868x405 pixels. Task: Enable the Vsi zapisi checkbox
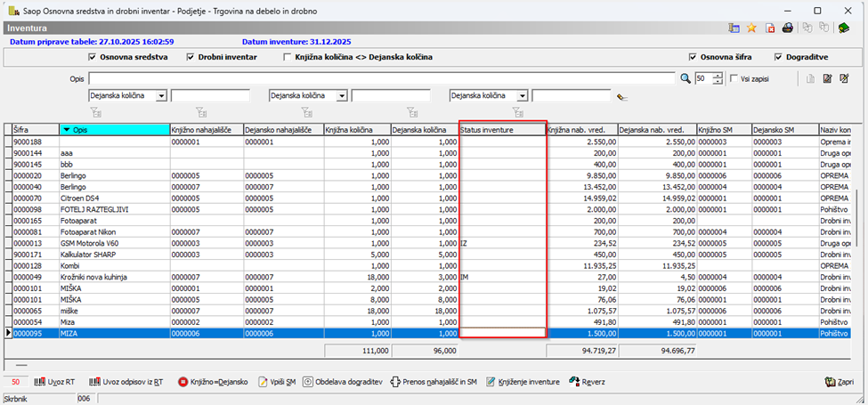[734, 79]
